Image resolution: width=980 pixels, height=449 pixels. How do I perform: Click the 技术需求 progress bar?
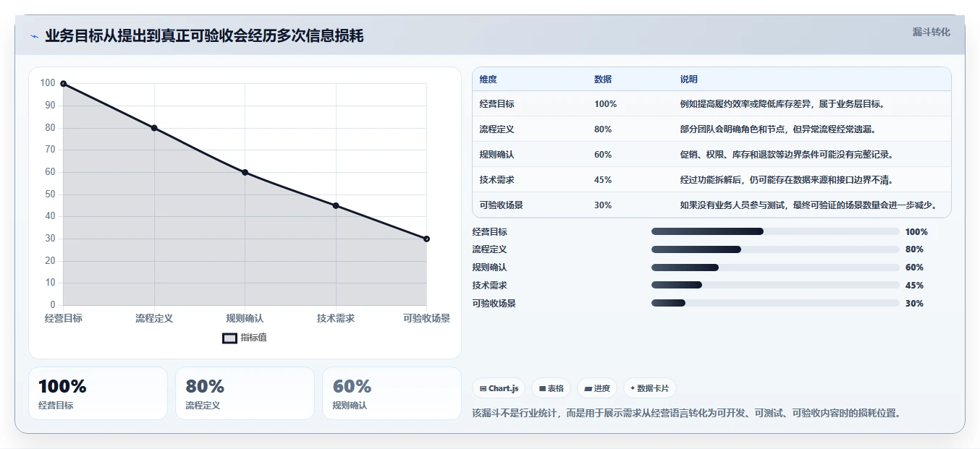[775, 286]
